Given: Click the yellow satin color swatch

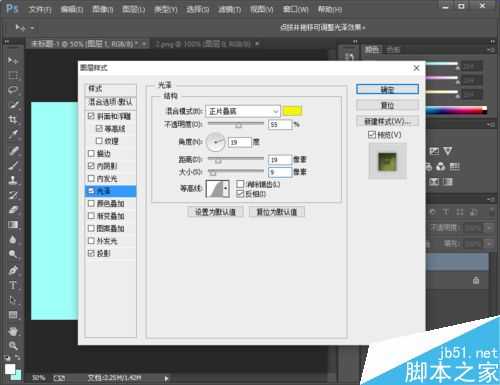Looking at the screenshot, I should click(292, 111).
